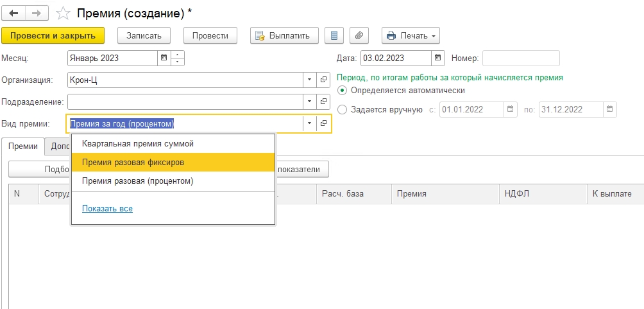Click the Номер input field
The image size is (644, 309).
click(x=521, y=58)
